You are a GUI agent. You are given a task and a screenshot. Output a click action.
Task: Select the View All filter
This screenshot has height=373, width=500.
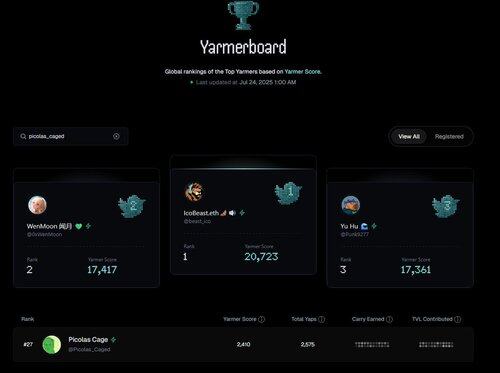pos(409,136)
